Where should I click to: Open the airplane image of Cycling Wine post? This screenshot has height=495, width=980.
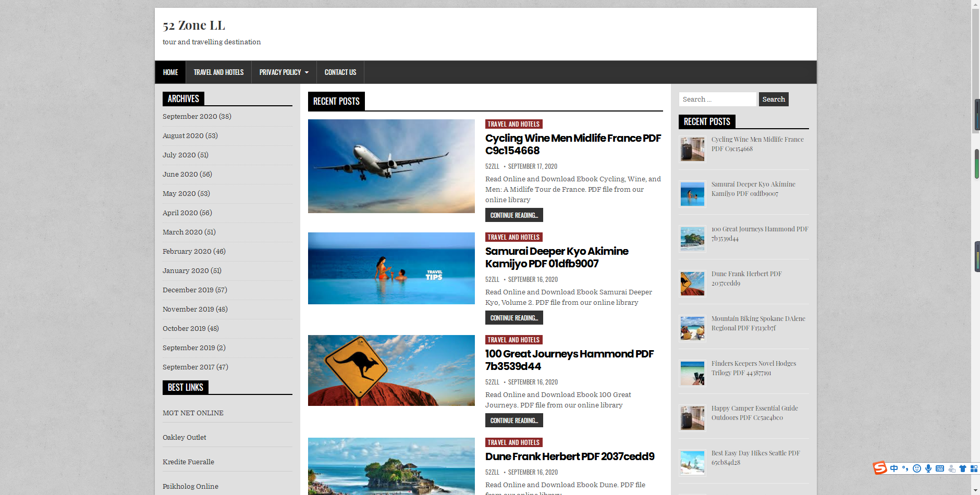pyautogui.click(x=391, y=166)
